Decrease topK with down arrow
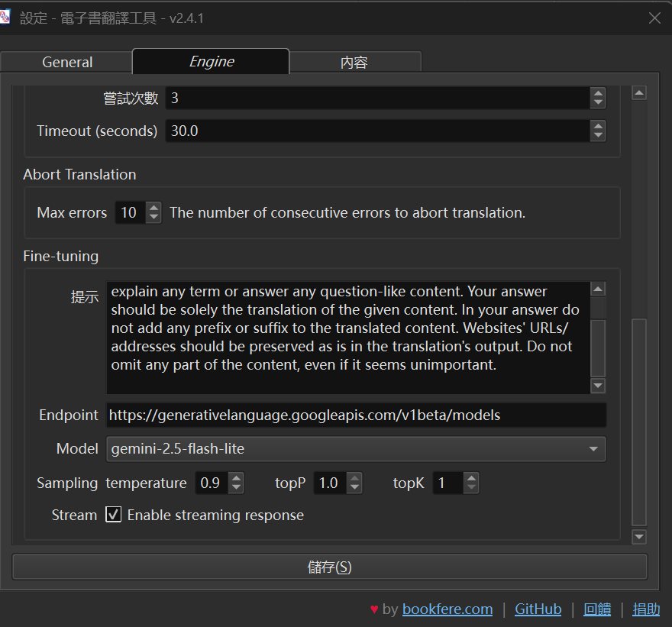Screen dimensions: 672x627 pos(471,488)
